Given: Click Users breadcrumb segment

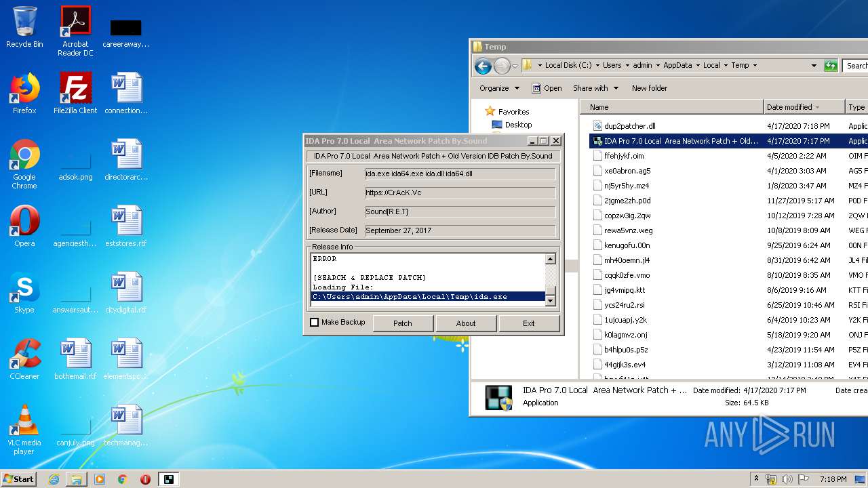Looking at the screenshot, I should tap(612, 66).
